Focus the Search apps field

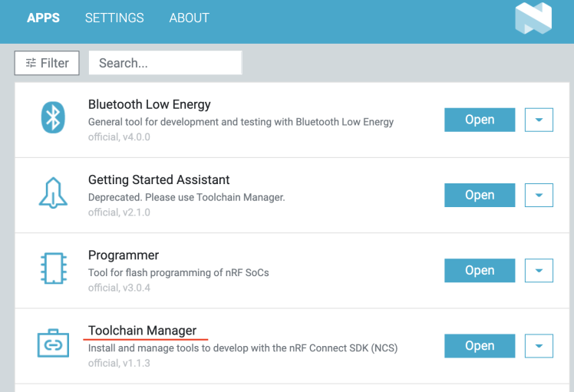pyautogui.click(x=165, y=63)
